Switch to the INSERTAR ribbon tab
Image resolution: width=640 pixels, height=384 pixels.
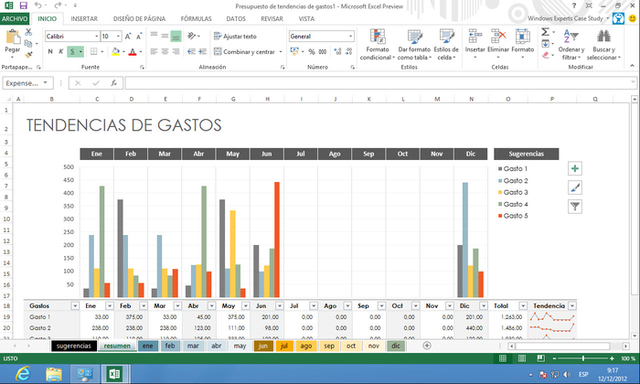pyautogui.click(x=84, y=19)
